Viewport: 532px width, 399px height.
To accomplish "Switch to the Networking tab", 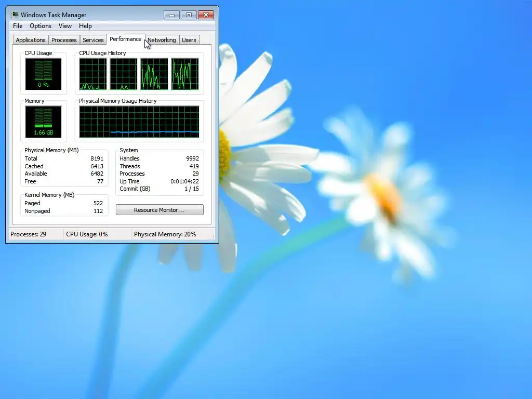I will pos(162,40).
